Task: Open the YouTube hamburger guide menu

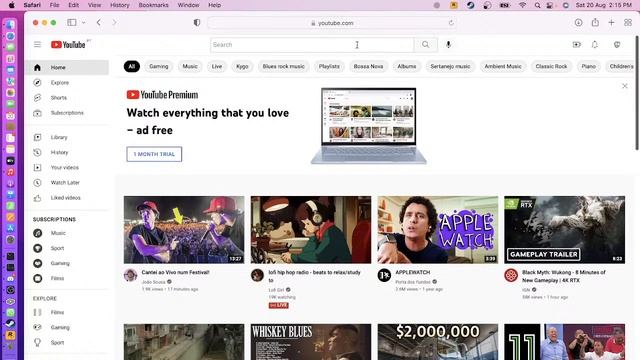Action: pyautogui.click(x=38, y=44)
